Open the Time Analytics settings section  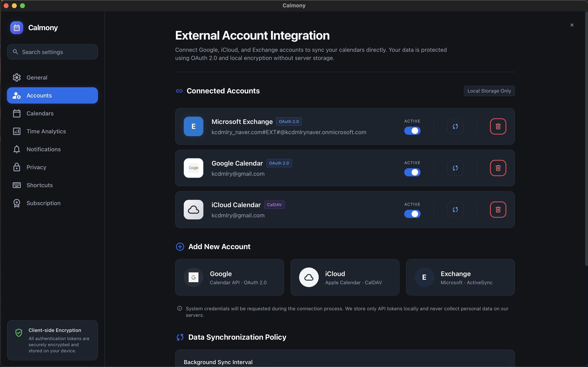pos(46,131)
